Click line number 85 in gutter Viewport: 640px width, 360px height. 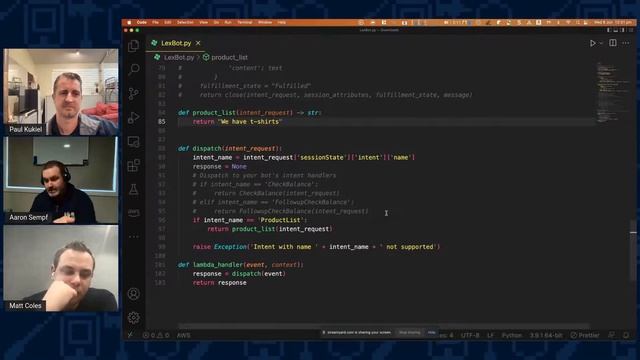coord(162,122)
